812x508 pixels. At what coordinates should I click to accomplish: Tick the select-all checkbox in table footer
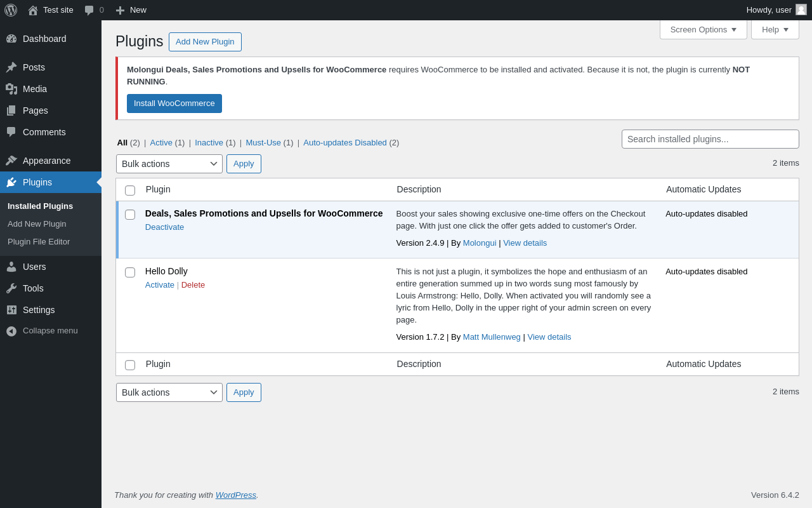point(130,365)
